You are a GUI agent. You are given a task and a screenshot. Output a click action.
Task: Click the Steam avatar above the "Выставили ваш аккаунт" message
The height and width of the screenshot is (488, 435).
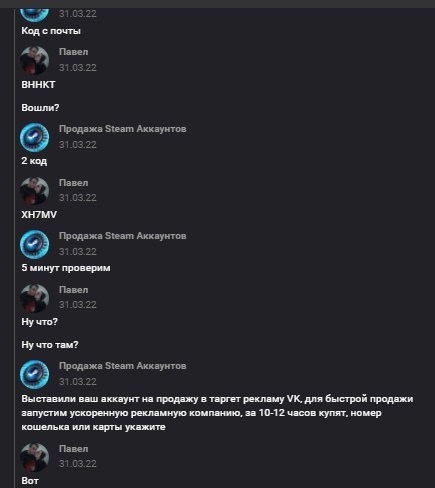coord(35,374)
